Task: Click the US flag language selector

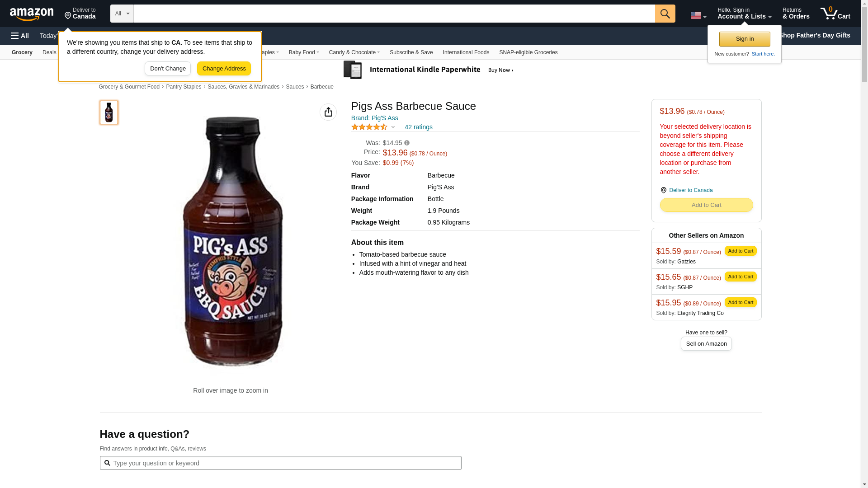Action: [698, 15]
